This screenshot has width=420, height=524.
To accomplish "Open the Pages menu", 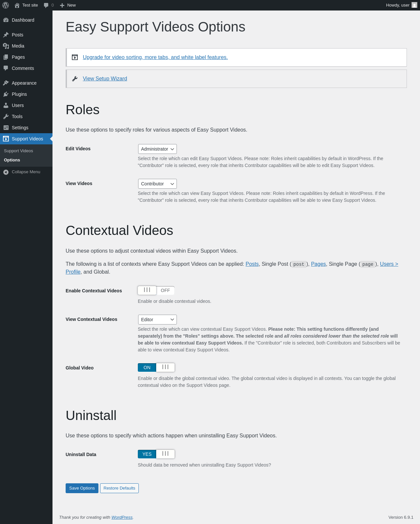I will tap(26, 57).
